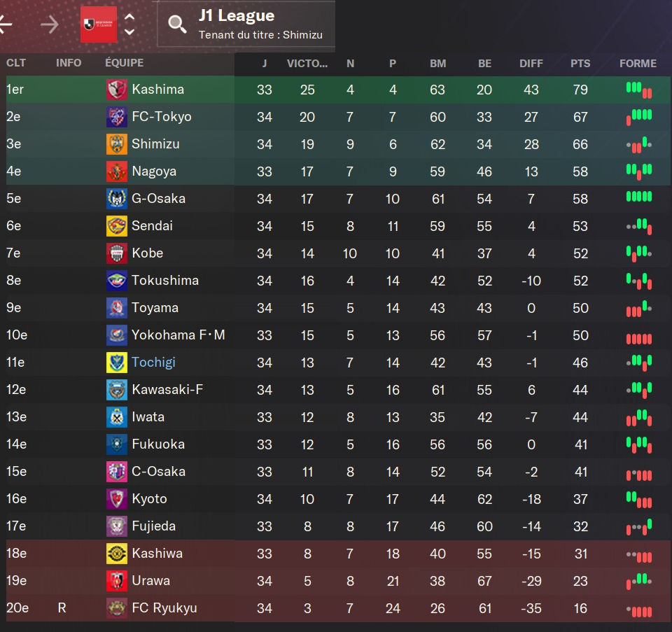Click the Yokohama F·M club badge
672x632 pixels.
[116, 335]
